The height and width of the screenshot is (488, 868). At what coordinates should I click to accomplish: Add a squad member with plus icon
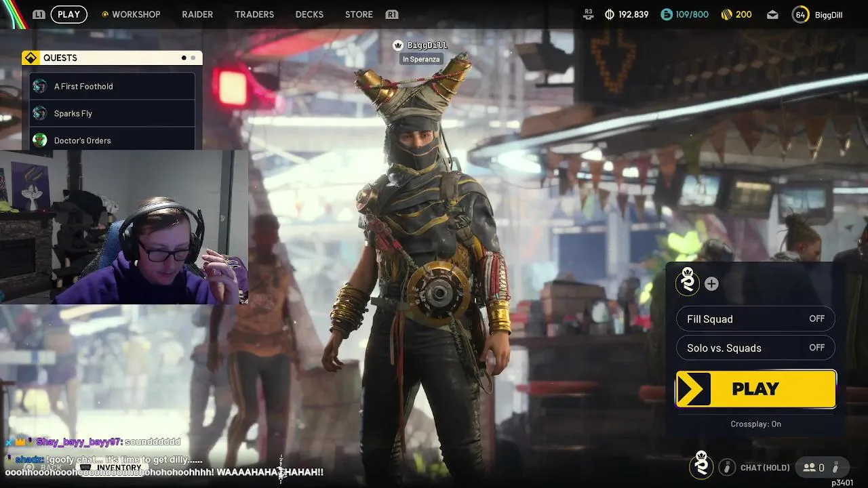711,284
